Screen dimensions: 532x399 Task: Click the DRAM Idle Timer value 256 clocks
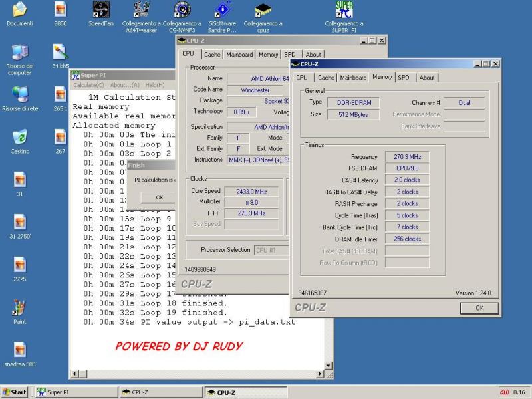click(x=407, y=239)
